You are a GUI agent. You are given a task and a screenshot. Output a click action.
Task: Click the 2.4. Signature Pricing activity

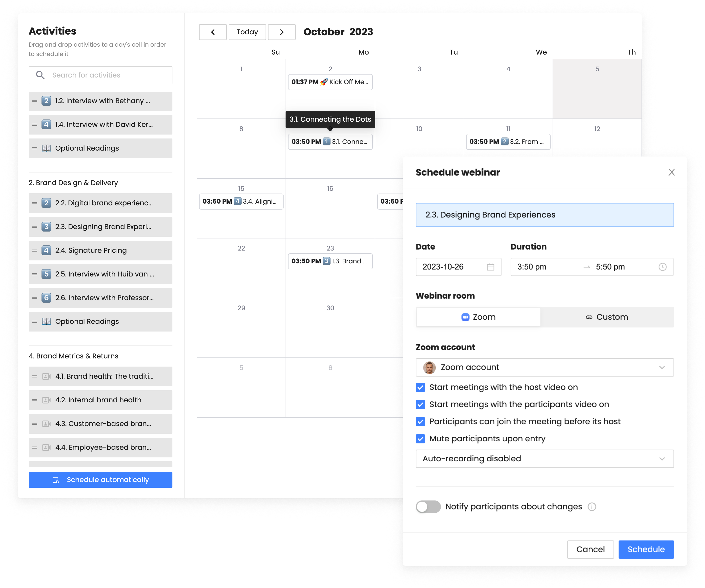point(100,251)
